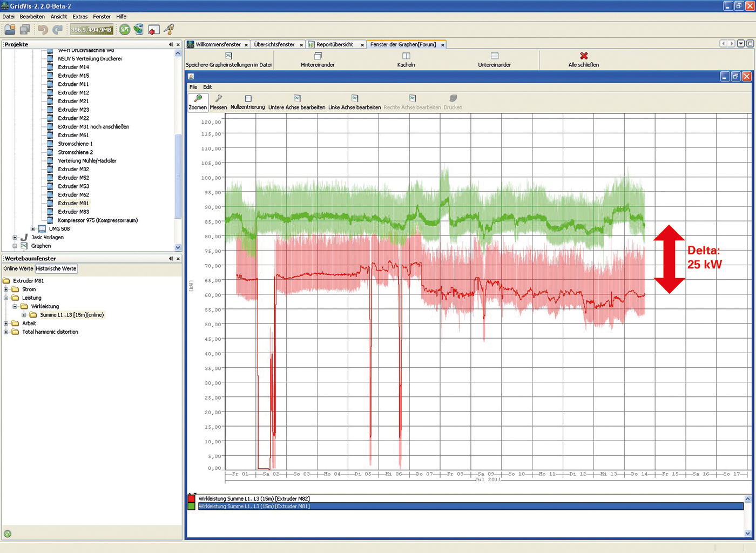This screenshot has width=756, height=553.
Task: Collapse the Leistung folder node
Action: [x=6, y=298]
